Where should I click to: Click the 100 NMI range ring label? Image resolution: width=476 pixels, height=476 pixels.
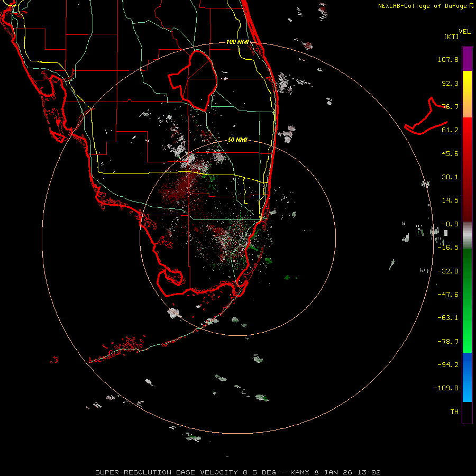(x=237, y=42)
